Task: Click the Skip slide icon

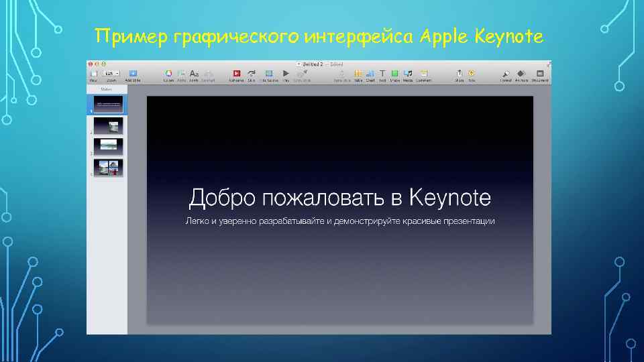Action: 252,74
